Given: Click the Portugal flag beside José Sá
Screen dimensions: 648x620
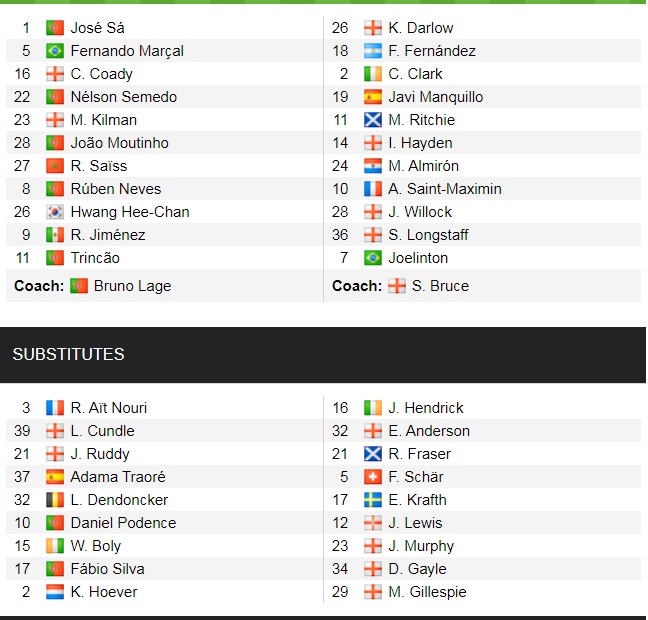Looking at the screenshot, I should coord(54,28).
